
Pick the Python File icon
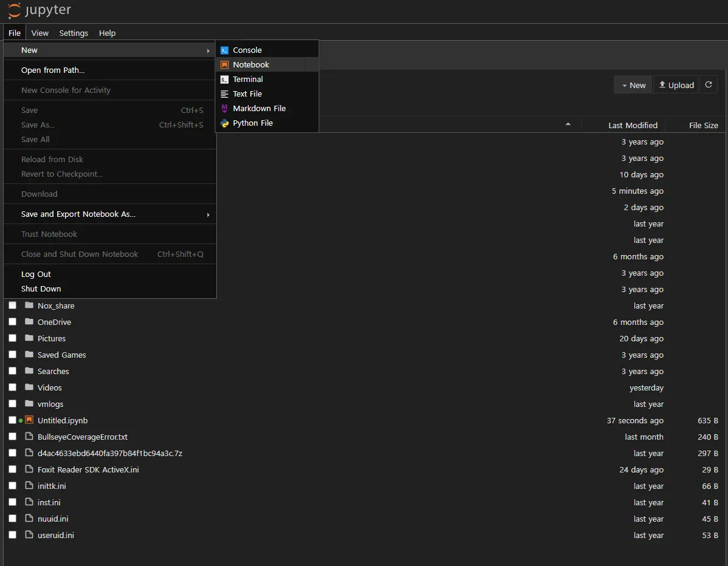click(224, 123)
